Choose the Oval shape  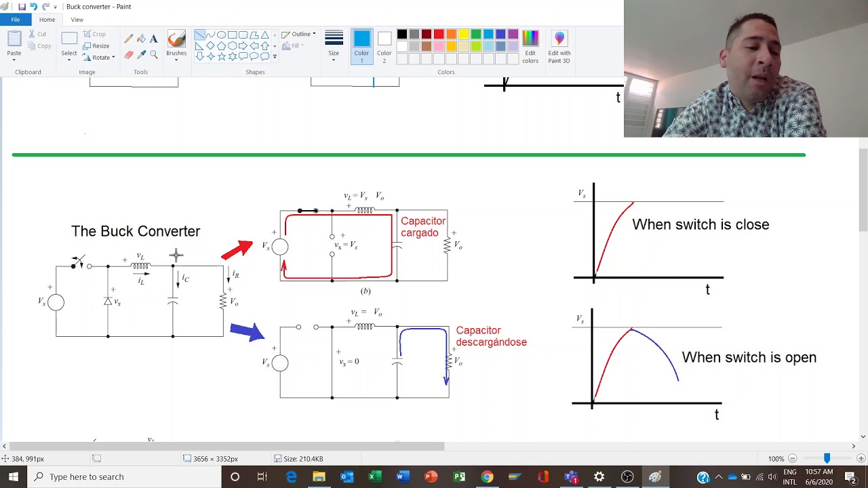click(x=221, y=35)
